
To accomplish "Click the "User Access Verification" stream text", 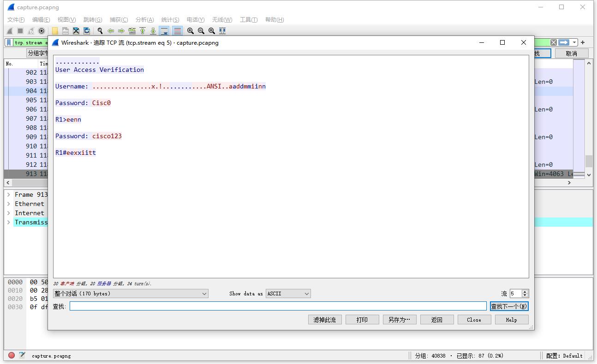I will (100, 70).
